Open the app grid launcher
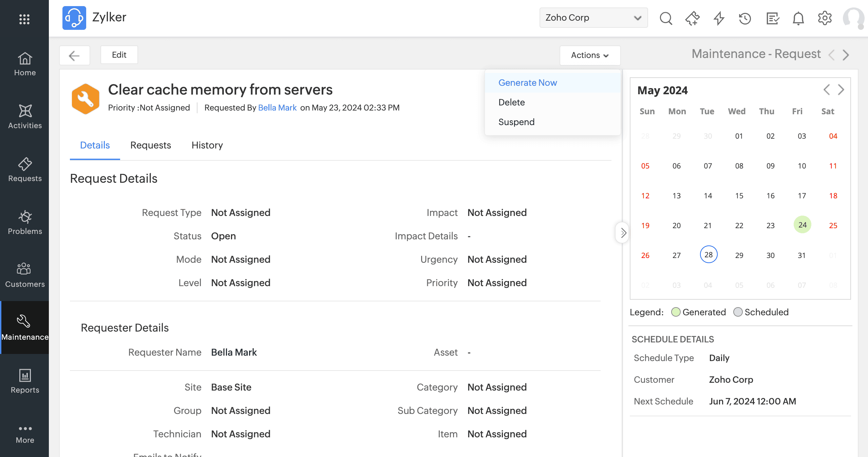 [x=24, y=19]
